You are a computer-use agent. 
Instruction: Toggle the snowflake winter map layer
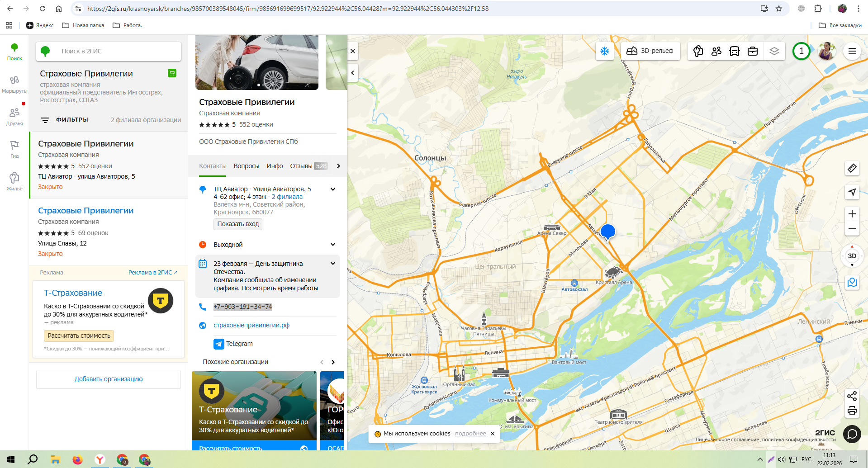[605, 51]
